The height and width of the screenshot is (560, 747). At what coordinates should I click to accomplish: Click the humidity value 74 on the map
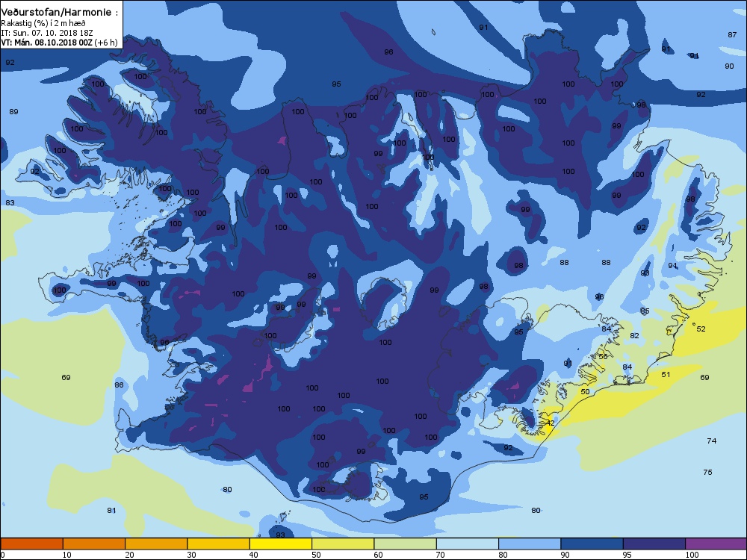coord(712,441)
